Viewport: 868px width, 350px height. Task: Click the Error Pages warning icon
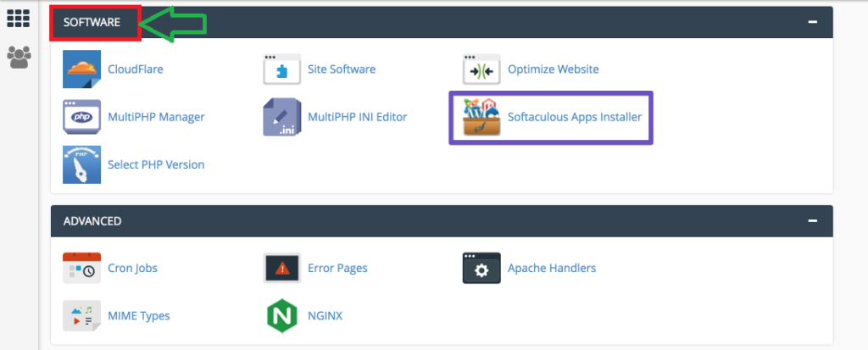[x=281, y=268]
